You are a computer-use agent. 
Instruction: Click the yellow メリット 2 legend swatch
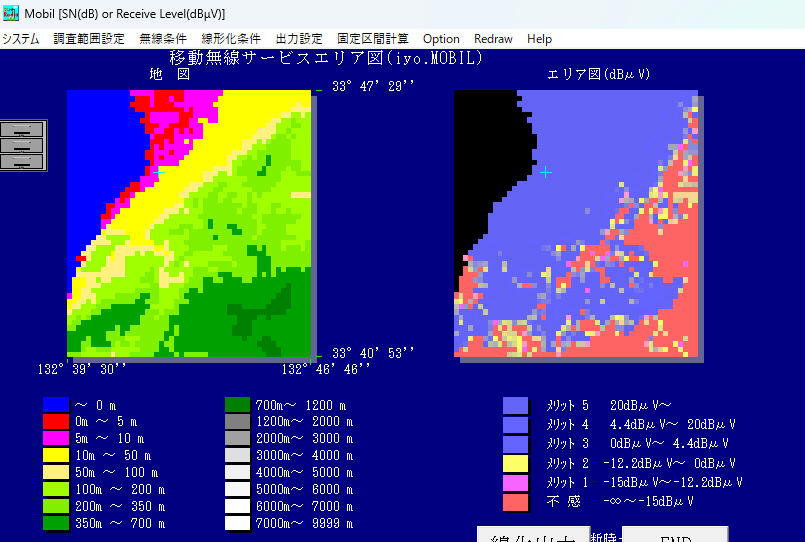point(515,463)
